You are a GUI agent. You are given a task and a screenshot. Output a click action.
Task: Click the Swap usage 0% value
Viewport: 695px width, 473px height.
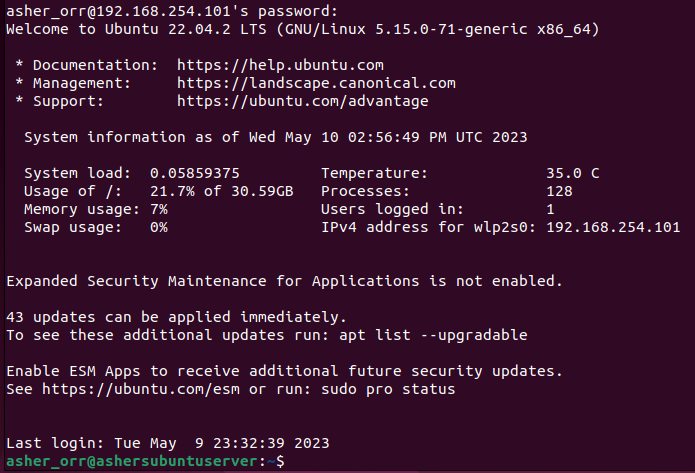coord(159,227)
